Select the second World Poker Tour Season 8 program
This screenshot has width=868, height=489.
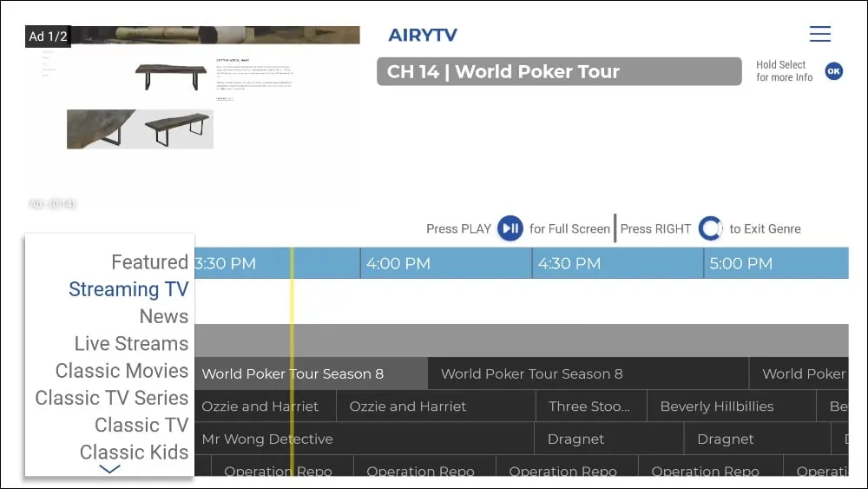point(589,373)
